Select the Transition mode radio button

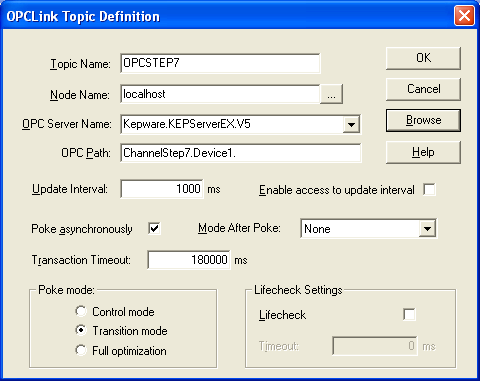pyautogui.click(x=81, y=330)
